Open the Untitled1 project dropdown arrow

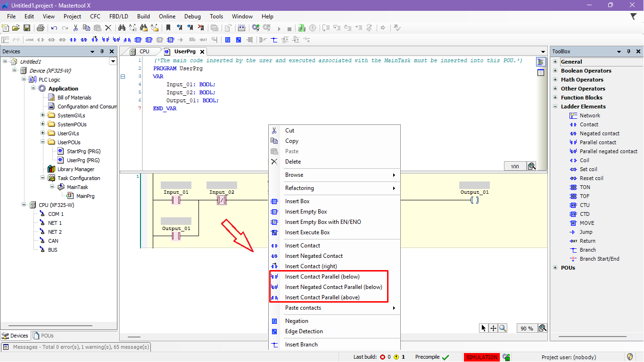(x=113, y=61)
